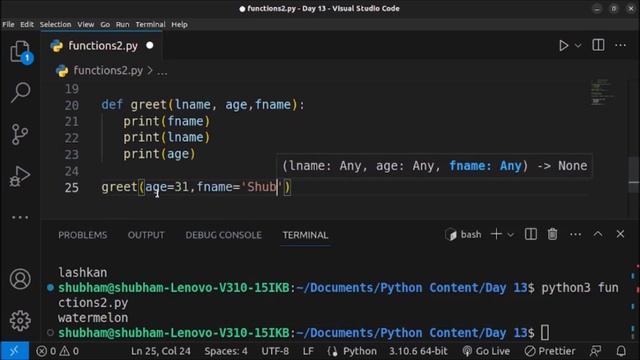
Task: Change encoding via UTF-8 indicator
Action: (x=275, y=351)
